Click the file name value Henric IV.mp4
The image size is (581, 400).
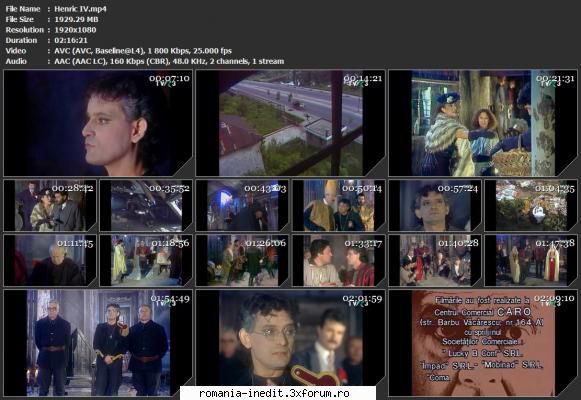80,9
